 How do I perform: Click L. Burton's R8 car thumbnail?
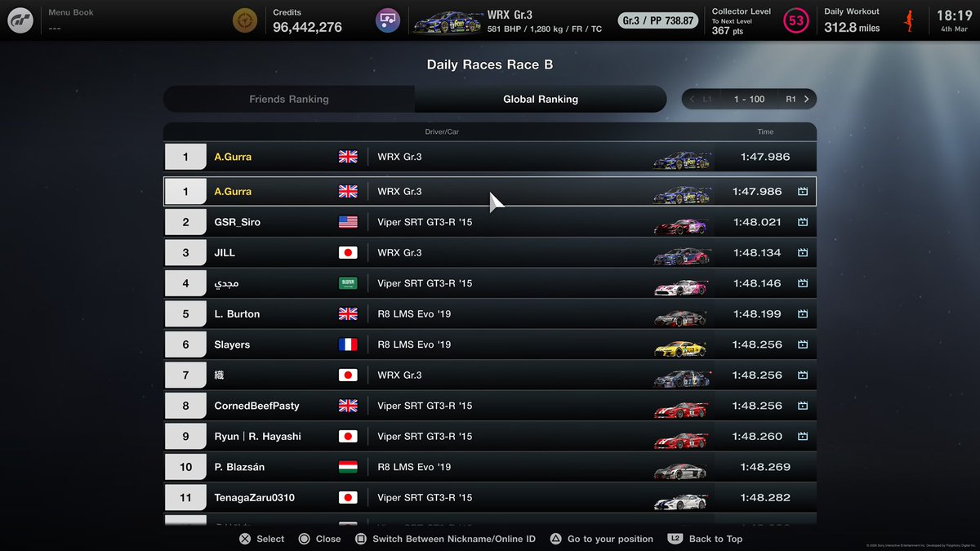tap(681, 317)
